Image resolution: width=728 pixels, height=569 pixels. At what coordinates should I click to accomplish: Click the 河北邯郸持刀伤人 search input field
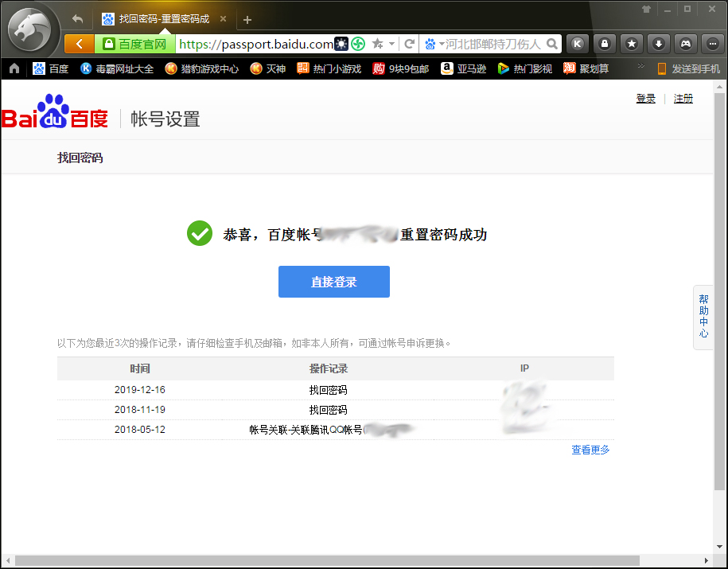[493, 45]
